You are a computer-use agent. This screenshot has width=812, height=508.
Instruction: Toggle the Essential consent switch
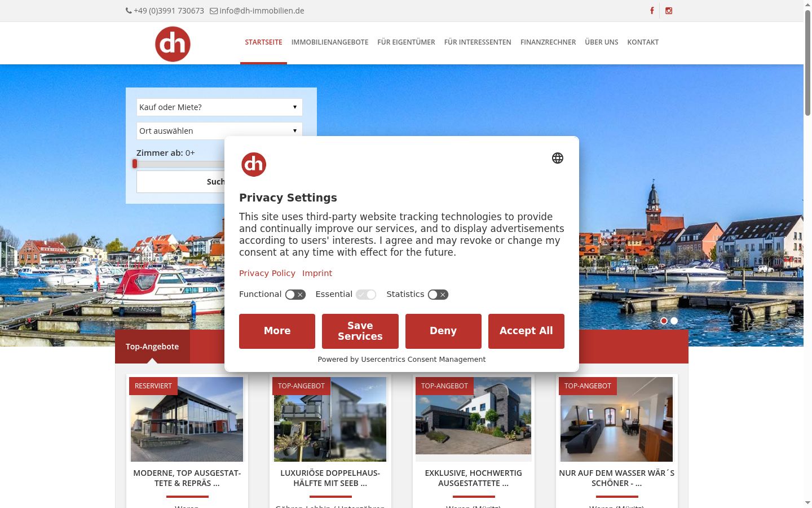(366, 295)
